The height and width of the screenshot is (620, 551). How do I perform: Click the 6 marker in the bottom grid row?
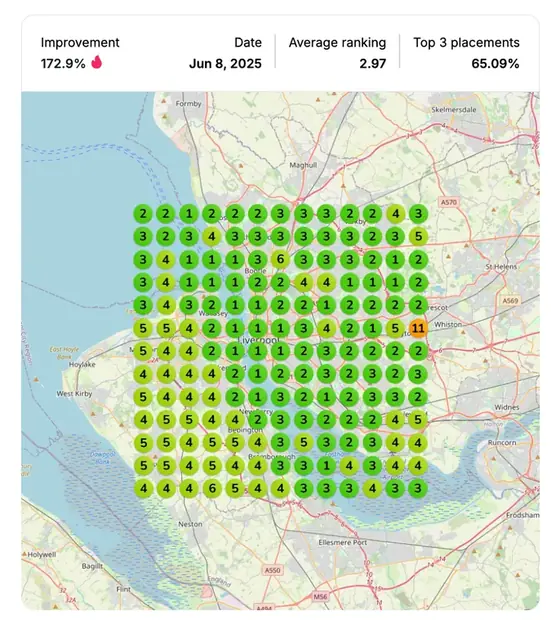click(x=212, y=488)
